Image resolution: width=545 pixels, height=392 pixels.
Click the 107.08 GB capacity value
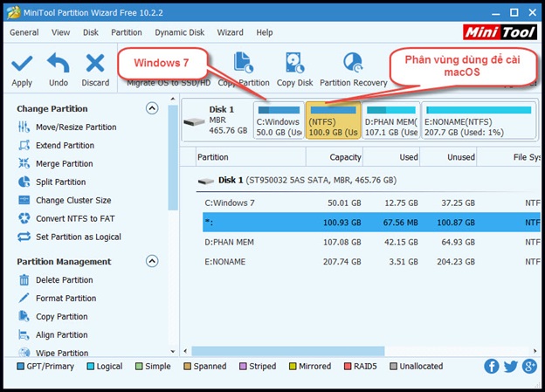click(x=342, y=242)
